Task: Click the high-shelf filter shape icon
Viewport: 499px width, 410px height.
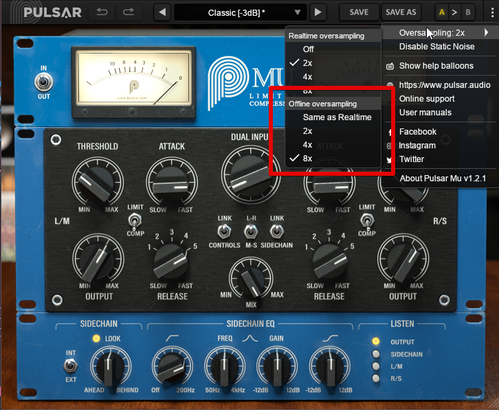Action: pyautogui.click(x=330, y=338)
